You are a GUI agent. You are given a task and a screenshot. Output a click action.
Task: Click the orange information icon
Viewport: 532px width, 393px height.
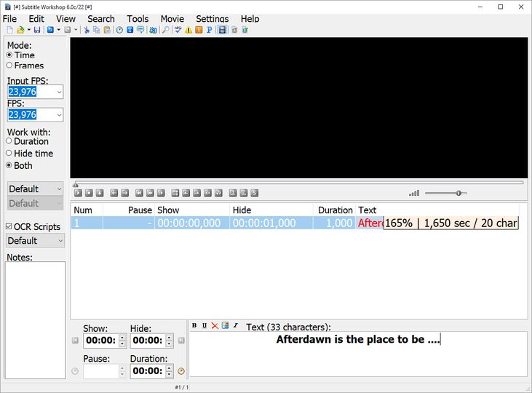point(199,30)
